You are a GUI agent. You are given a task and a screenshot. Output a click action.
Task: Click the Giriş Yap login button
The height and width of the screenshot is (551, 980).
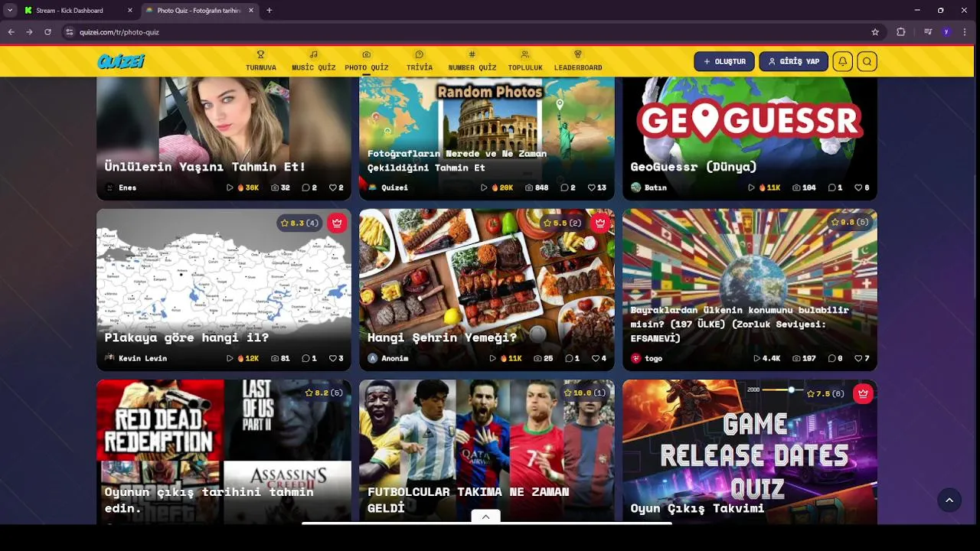[x=794, y=61]
